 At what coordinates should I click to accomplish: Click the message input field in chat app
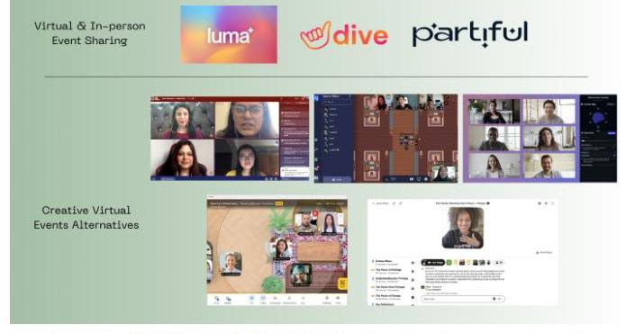pos(462,299)
